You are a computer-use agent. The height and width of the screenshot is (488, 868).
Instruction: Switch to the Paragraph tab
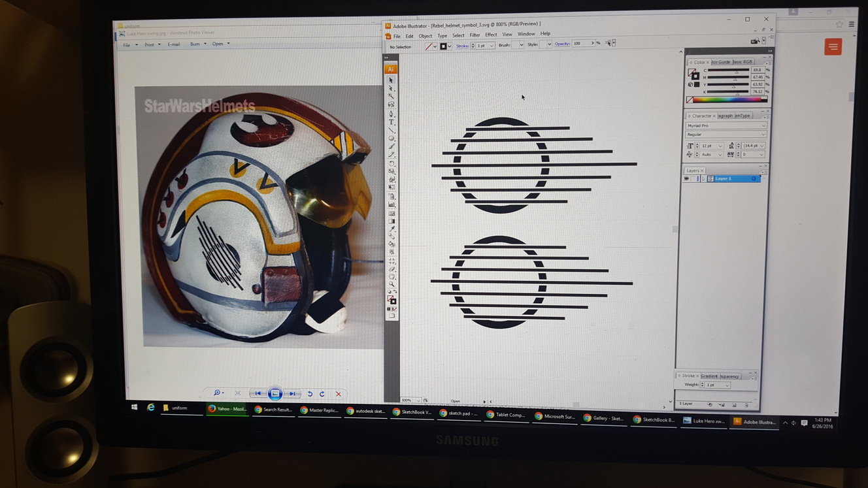tap(726, 116)
